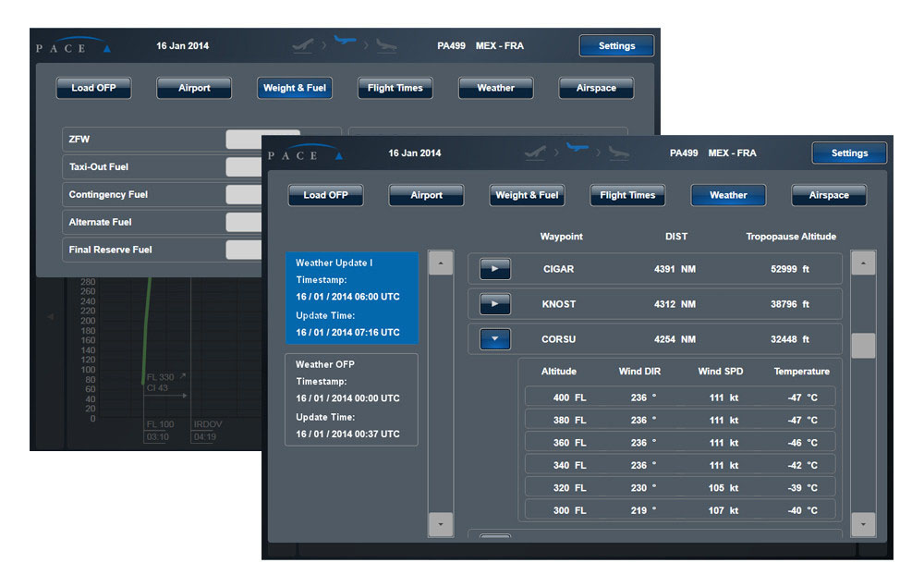Select the cruise phase airplane icon, front window
924x575 pixels.
577,147
